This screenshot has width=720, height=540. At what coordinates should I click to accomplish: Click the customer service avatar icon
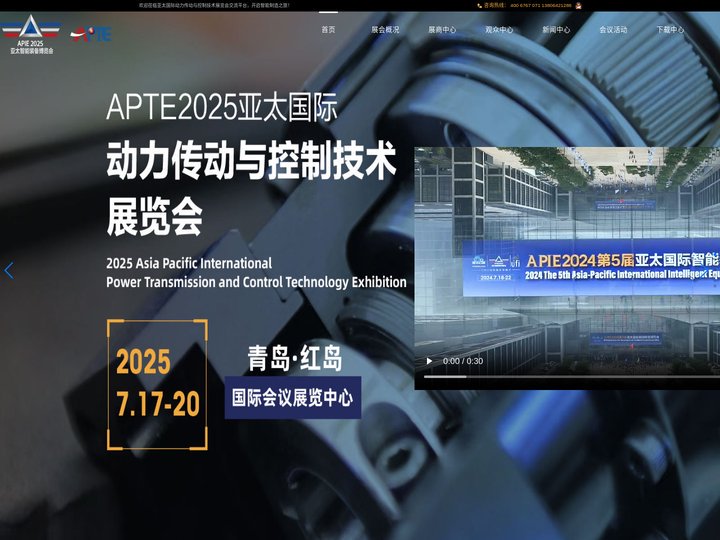[579, 6]
